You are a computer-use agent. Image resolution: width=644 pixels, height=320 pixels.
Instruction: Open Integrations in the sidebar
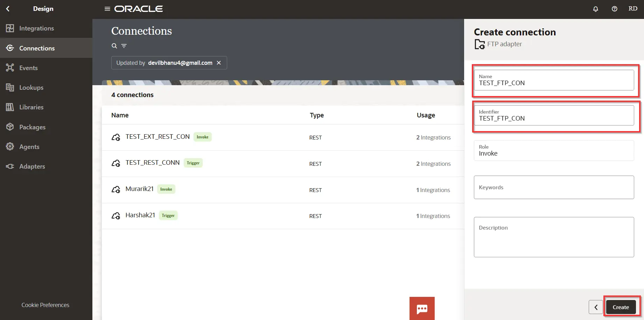point(36,28)
